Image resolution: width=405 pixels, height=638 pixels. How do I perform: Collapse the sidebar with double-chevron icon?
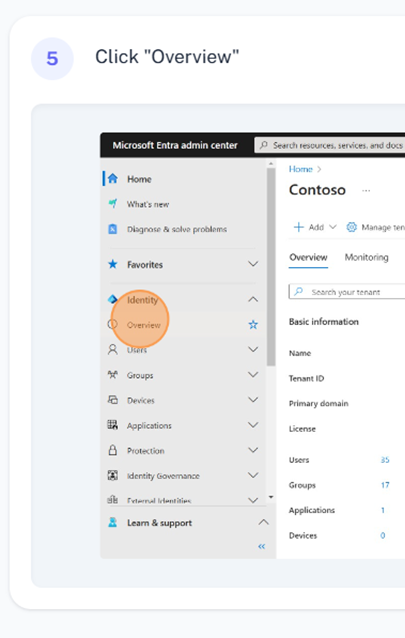pos(262,546)
